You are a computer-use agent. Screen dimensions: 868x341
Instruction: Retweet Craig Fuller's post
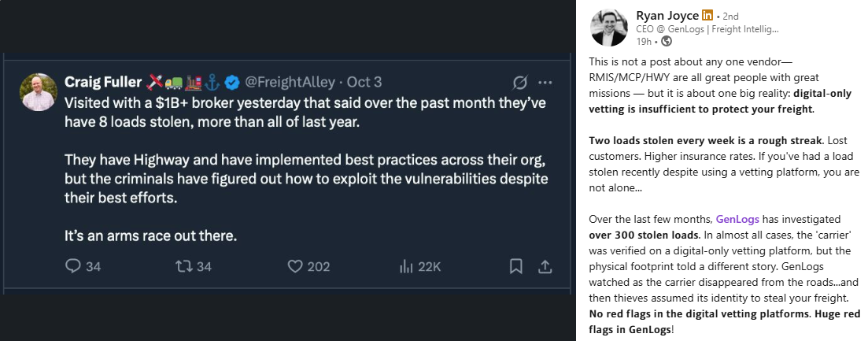(183, 267)
